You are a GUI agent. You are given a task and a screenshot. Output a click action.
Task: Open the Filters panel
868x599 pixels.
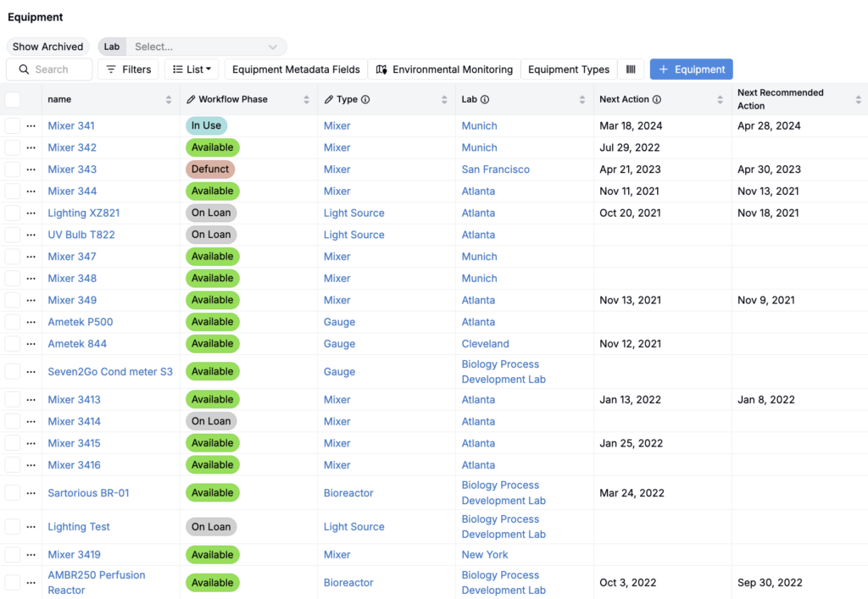point(128,69)
